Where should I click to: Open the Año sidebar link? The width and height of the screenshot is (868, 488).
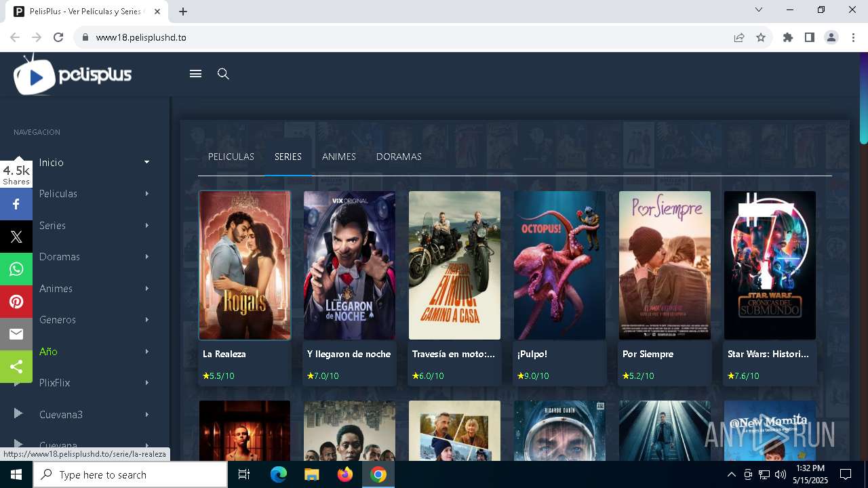coord(48,351)
